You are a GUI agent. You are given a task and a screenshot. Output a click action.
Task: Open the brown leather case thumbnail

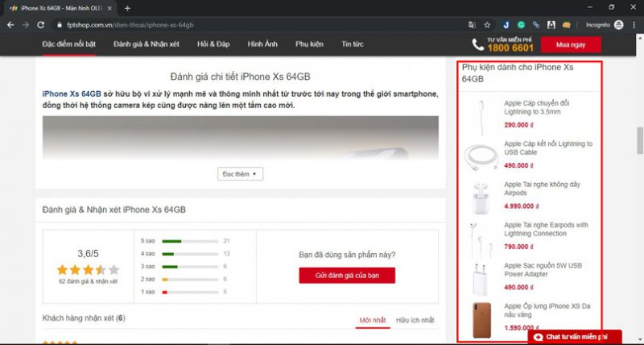click(x=481, y=320)
